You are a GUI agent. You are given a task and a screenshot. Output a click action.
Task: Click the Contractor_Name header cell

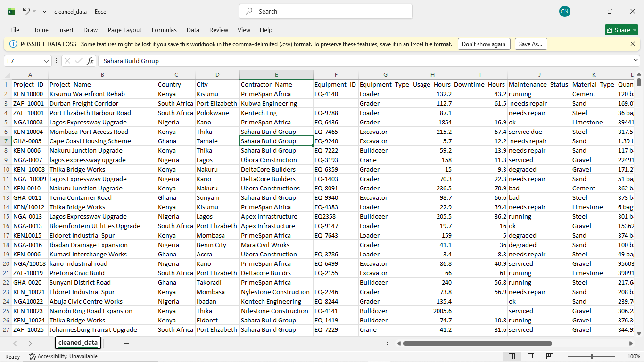click(x=276, y=85)
